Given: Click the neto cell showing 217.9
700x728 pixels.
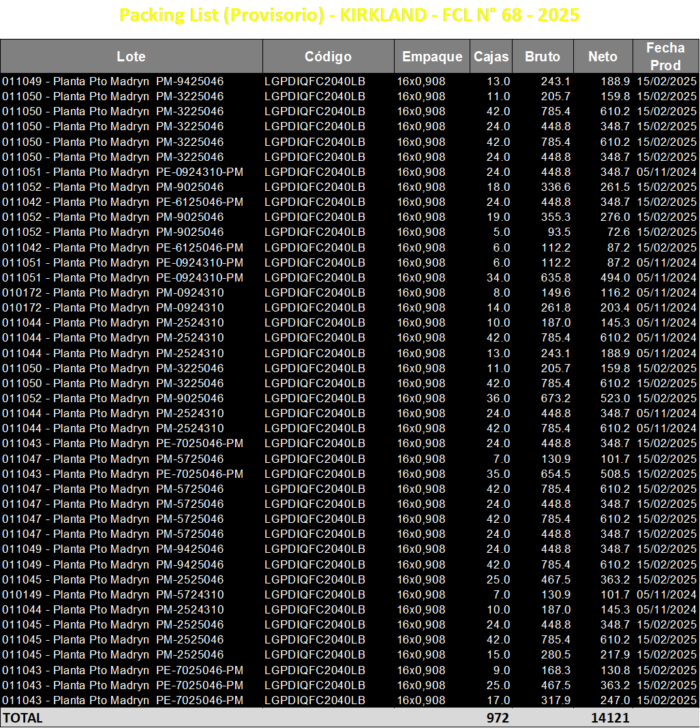Looking at the screenshot, I should coord(615,654).
